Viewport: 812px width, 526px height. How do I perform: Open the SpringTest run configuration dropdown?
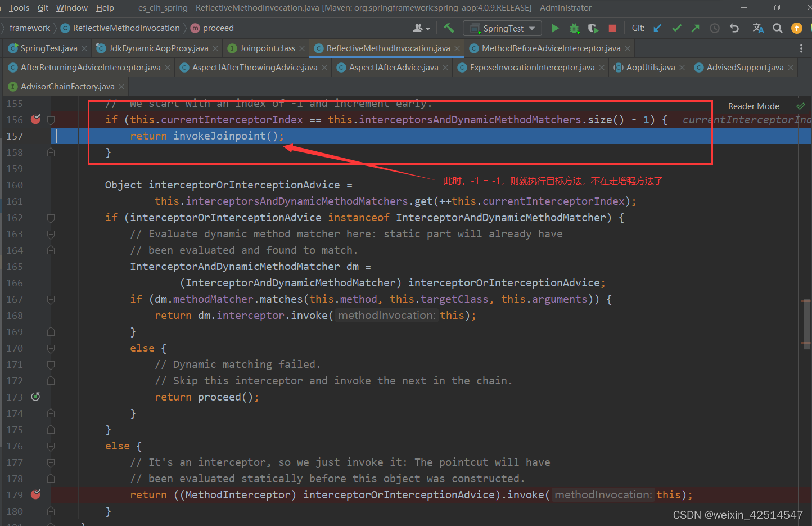coord(502,28)
